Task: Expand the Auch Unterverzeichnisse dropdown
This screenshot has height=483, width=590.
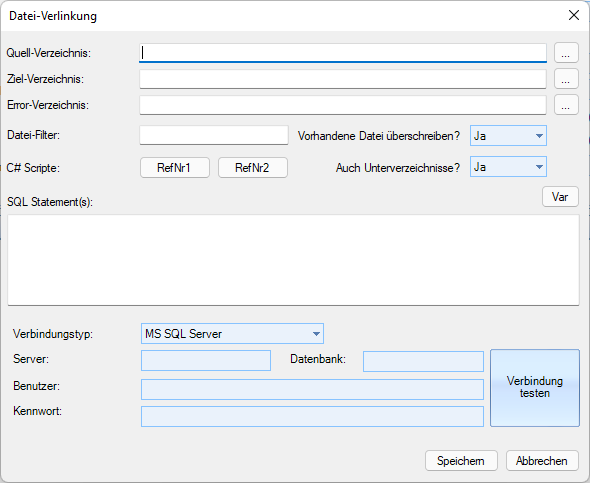Action: tap(508, 167)
